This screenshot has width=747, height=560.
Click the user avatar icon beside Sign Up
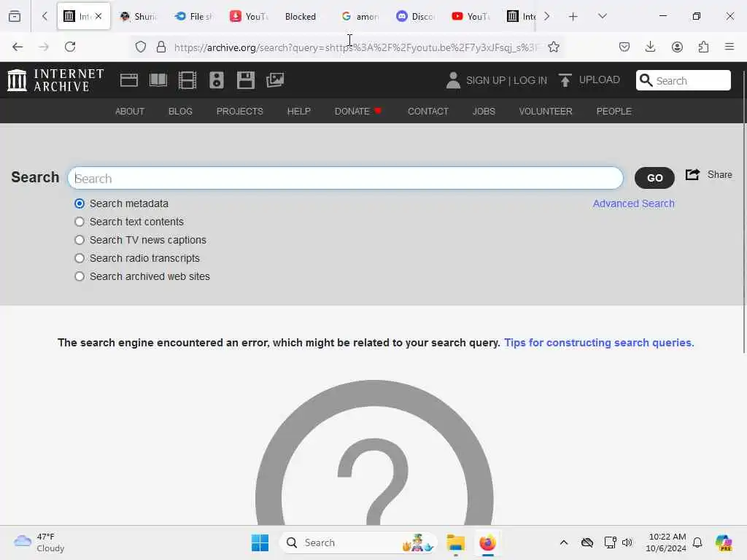pos(453,80)
